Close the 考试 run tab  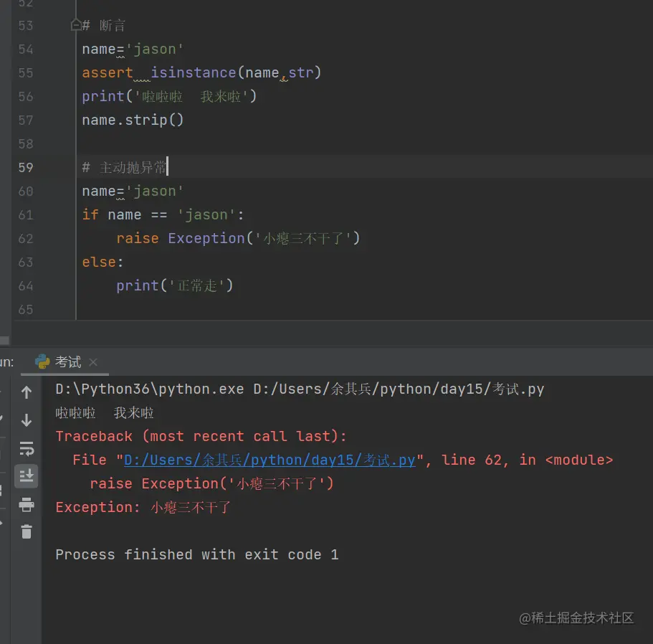click(x=93, y=362)
